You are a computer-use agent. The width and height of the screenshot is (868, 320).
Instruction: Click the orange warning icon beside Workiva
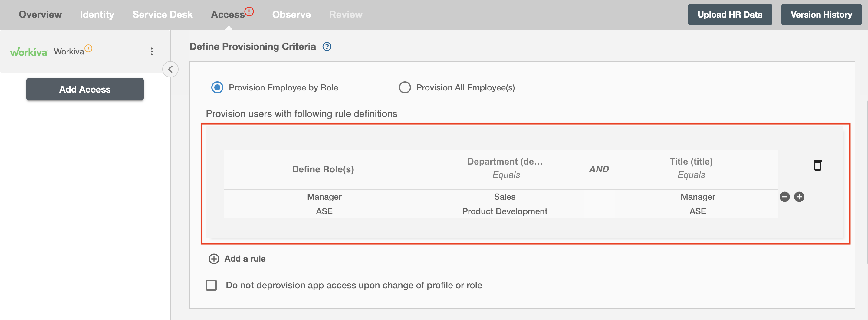(x=88, y=48)
